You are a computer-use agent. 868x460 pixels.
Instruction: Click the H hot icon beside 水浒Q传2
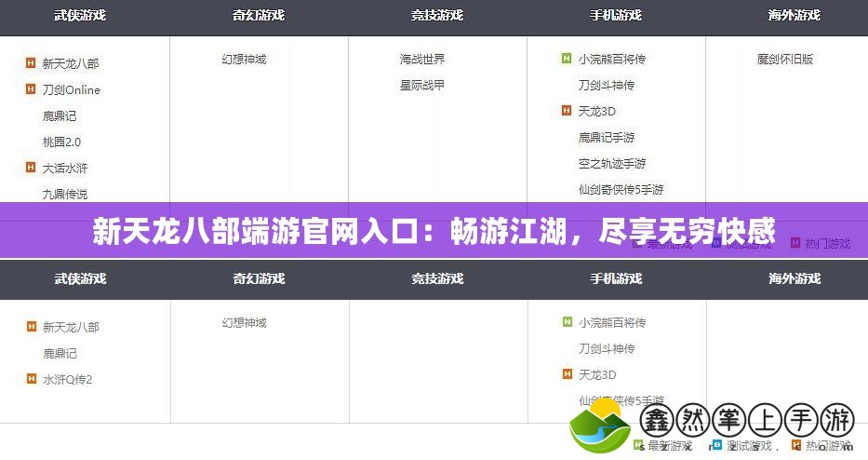point(32,379)
